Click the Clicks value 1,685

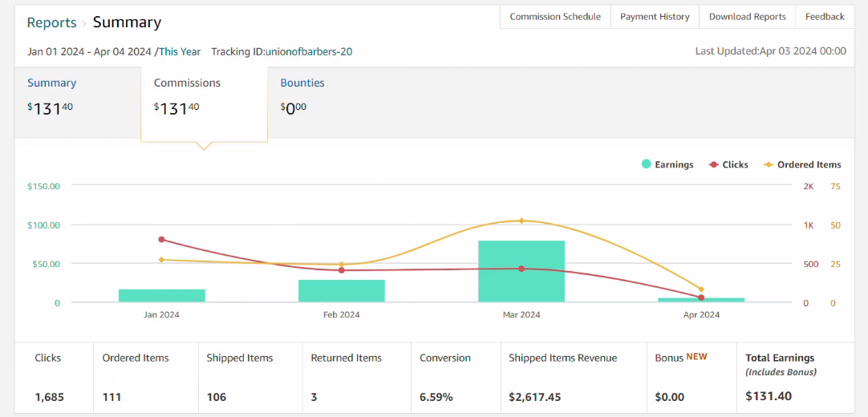[49, 397]
